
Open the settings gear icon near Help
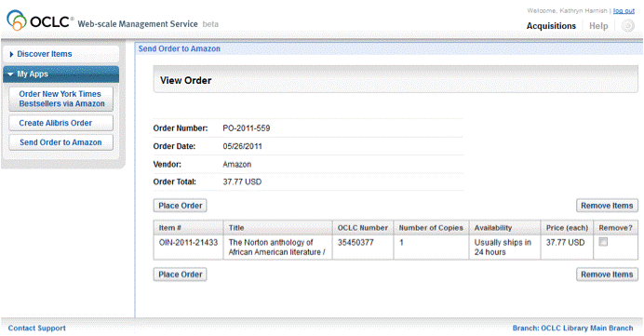pyautogui.click(x=627, y=26)
